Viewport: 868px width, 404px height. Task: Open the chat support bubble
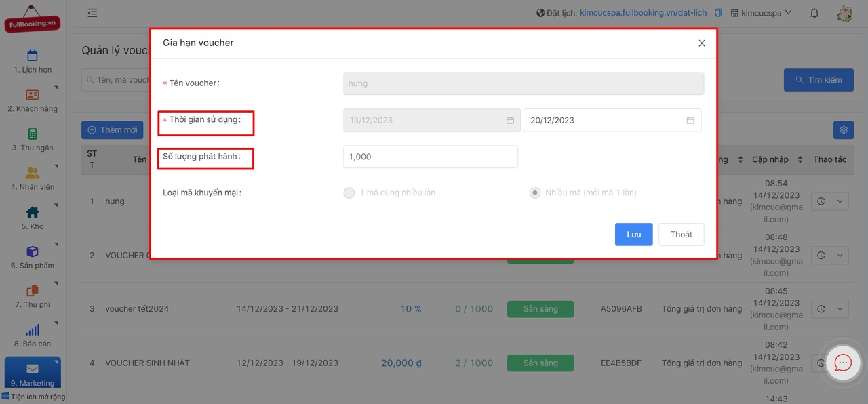coord(843,363)
